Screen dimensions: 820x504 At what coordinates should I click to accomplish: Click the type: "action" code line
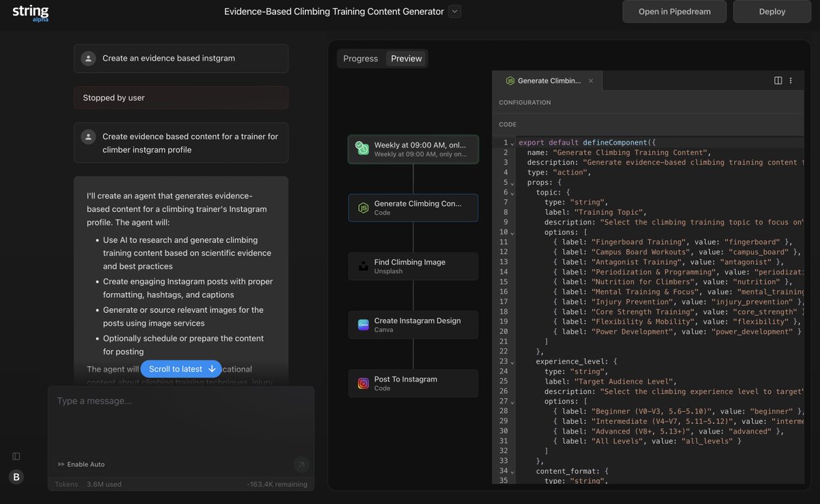click(x=559, y=173)
